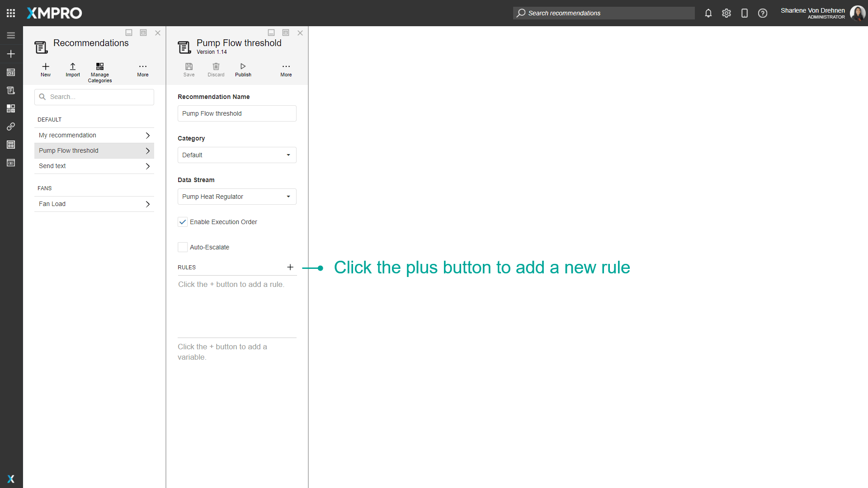Open More menu in Pump Flow panel

click(286, 66)
